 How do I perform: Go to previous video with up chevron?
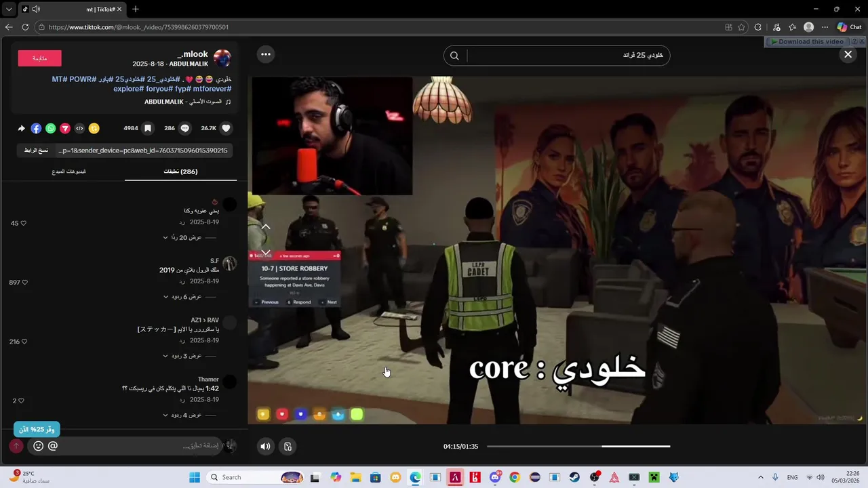pyautogui.click(x=266, y=226)
